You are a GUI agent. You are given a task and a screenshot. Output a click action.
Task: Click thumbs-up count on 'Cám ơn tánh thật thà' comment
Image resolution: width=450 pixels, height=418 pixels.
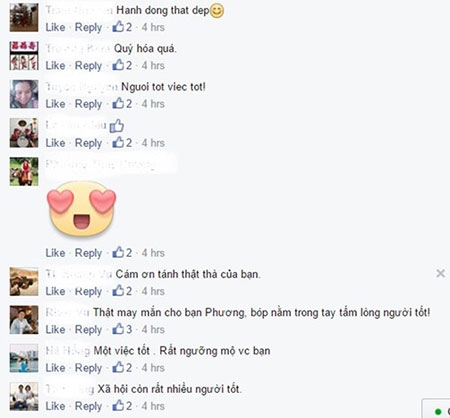122,291
